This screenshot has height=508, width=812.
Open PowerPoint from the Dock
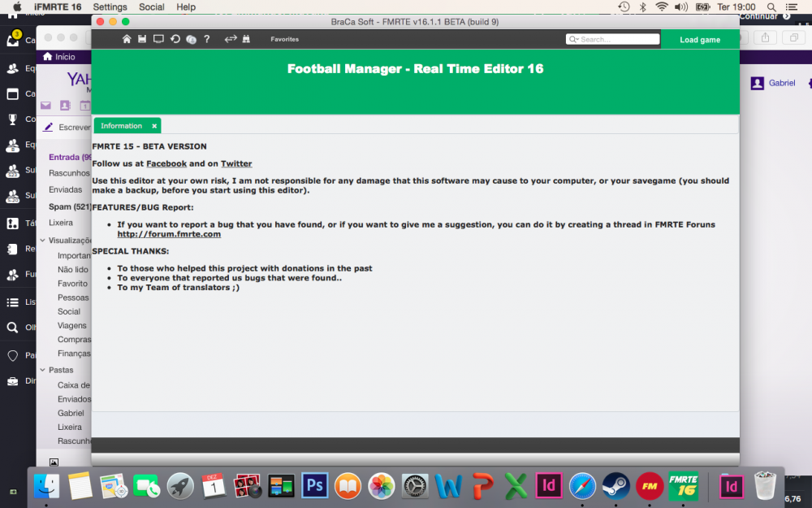[x=482, y=486]
